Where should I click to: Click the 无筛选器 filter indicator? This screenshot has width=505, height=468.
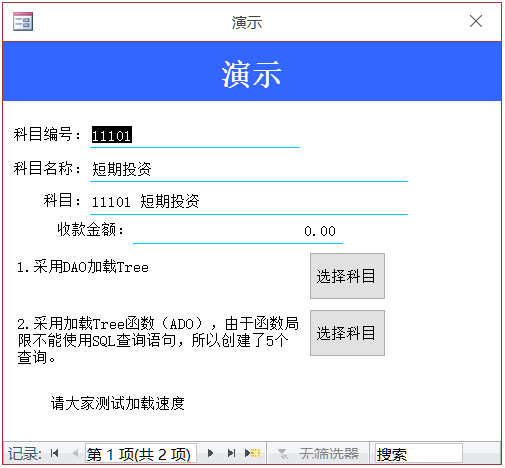(318, 454)
